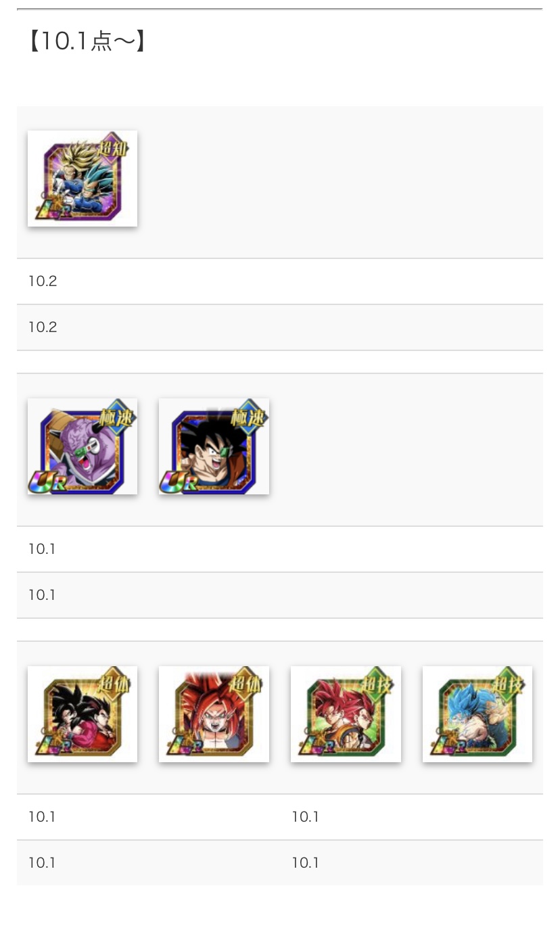Click the upper-left 10.1 score in the last table
This screenshot has height=934, width=560.
click(x=42, y=817)
